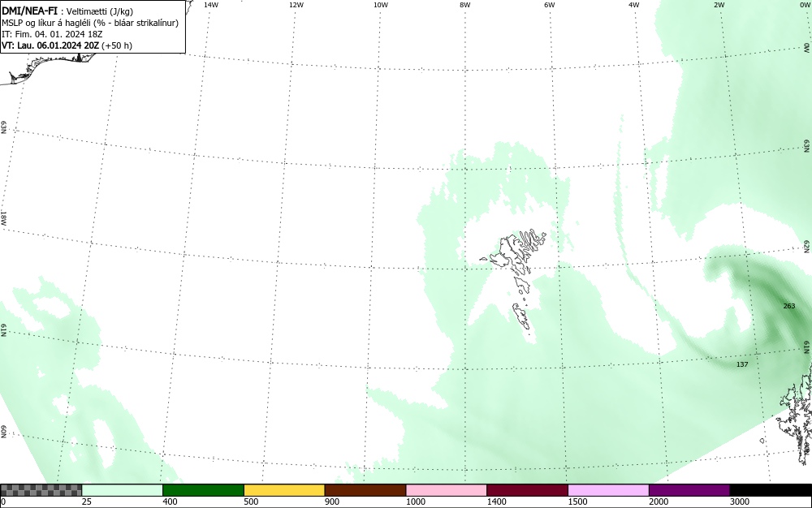Pick the maroon 1400 legend swatch
The height and width of the screenshot is (508, 812).
tap(527, 490)
